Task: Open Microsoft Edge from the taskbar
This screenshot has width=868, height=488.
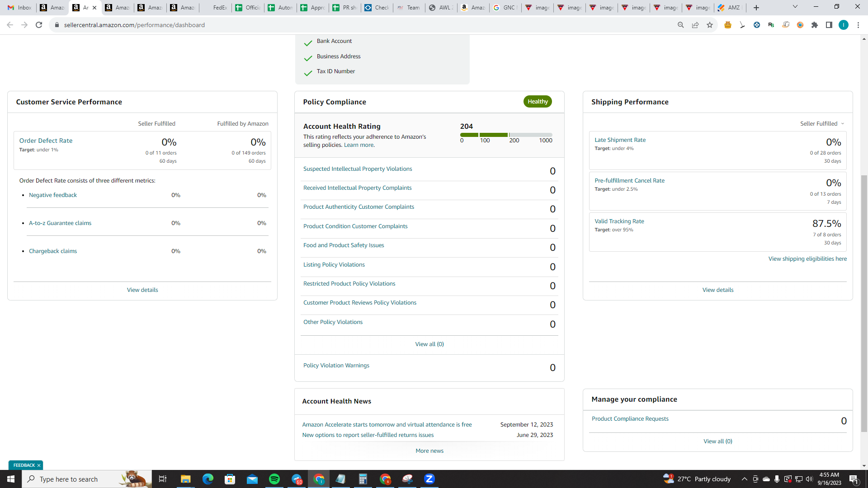Action: [x=208, y=479]
